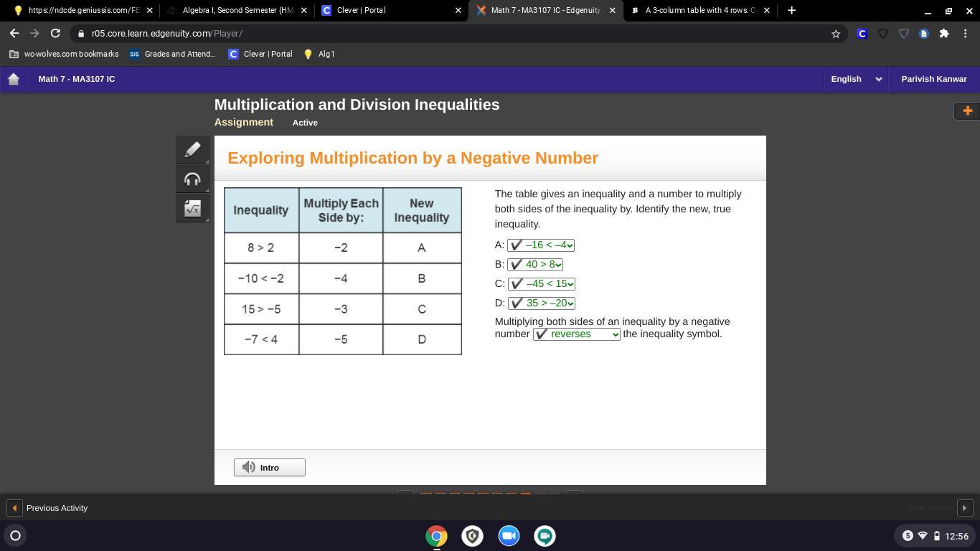
Task: Open answer B dropdown showing 40 > 8
Action: point(535,265)
